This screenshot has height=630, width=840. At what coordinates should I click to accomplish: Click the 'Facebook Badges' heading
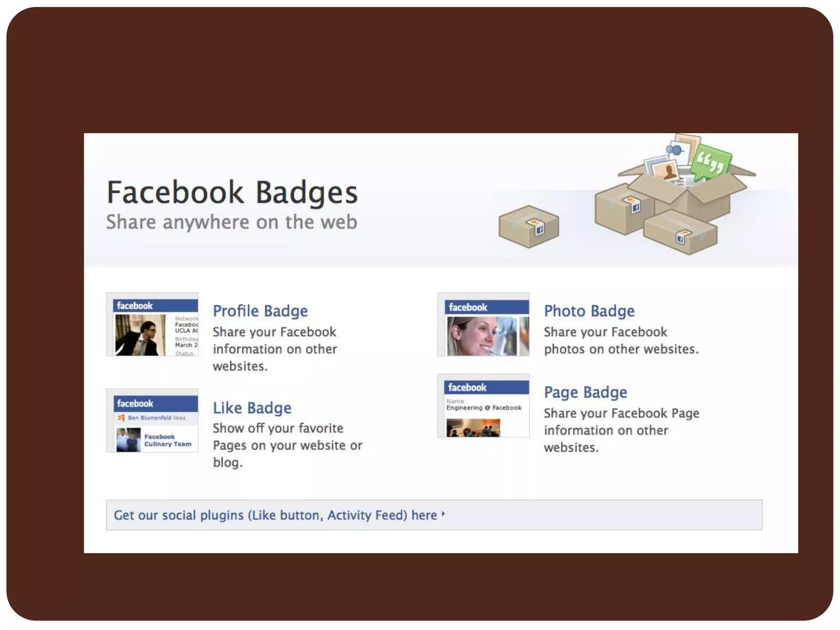click(232, 192)
